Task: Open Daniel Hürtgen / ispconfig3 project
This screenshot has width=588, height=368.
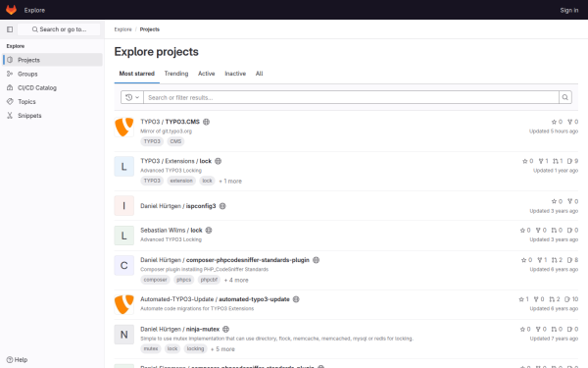Action: 178,206
